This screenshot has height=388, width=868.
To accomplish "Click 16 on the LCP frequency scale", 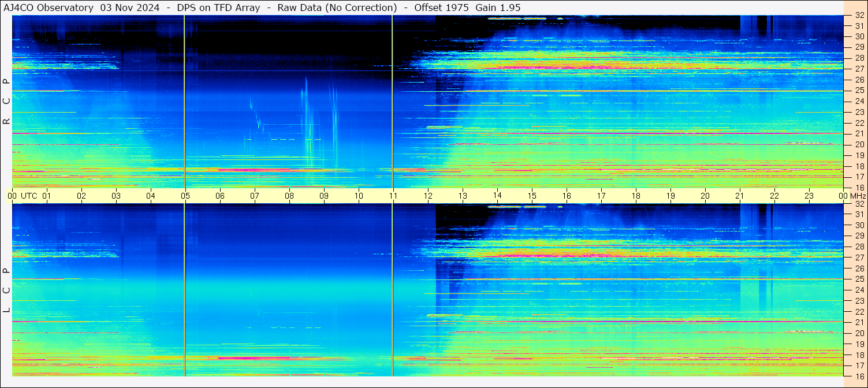I will 859,376.
